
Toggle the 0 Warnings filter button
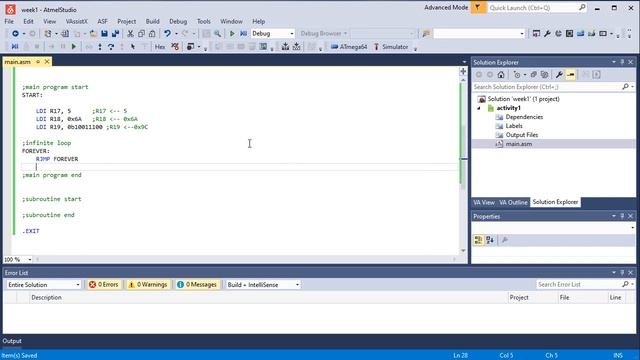click(148, 284)
